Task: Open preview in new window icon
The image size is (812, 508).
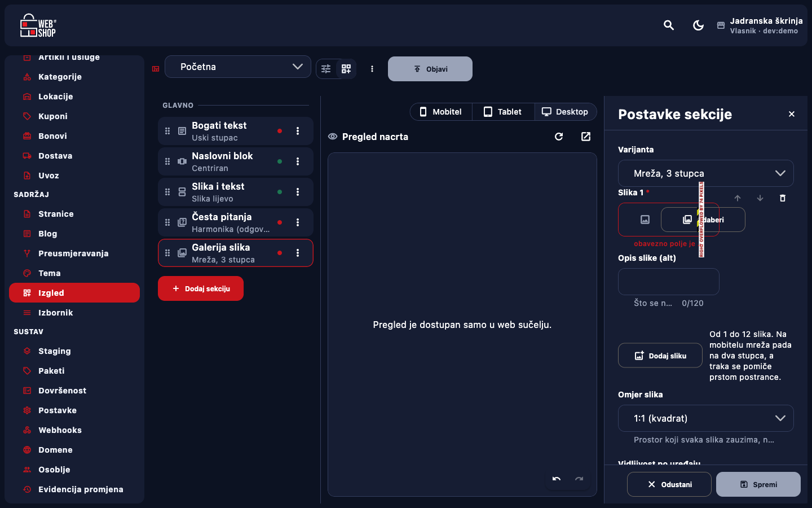Action: 586,137
